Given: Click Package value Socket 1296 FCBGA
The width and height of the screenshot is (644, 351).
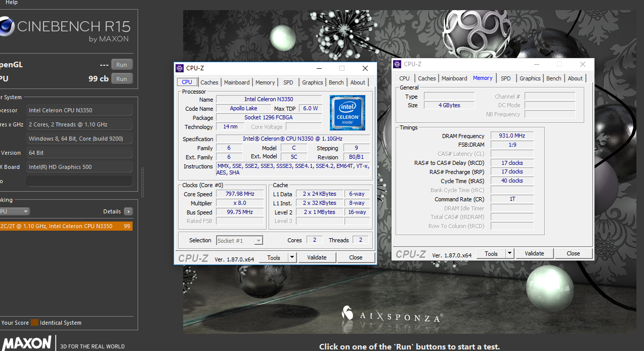Looking at the screenshot, I should pyautogui.click(x=269, y=117).
